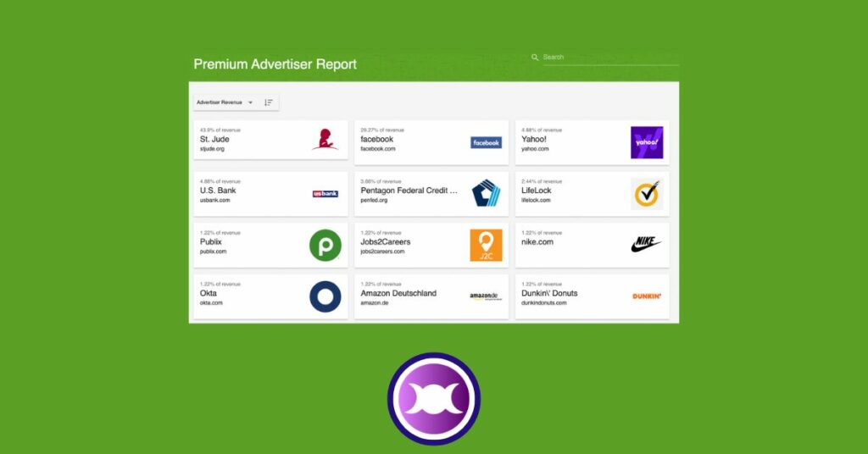Click the Pentagon Federal Credit Union logo

point(486,193)
